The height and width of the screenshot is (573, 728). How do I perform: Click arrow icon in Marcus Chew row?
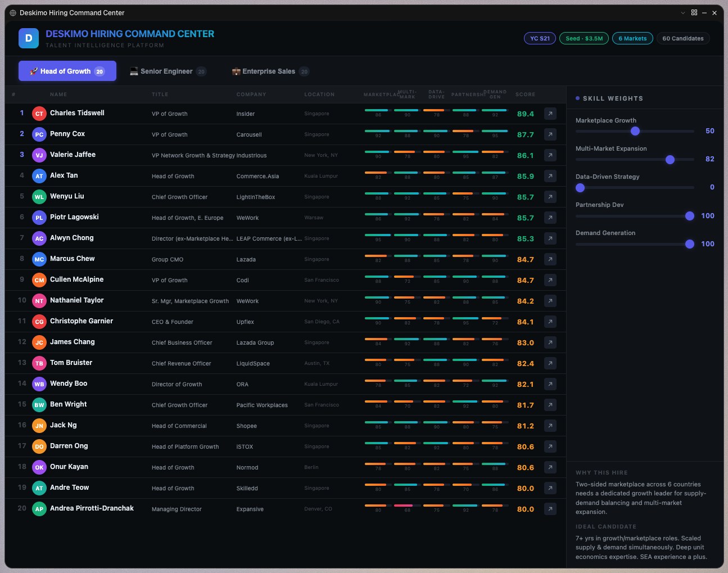[550, 259]
